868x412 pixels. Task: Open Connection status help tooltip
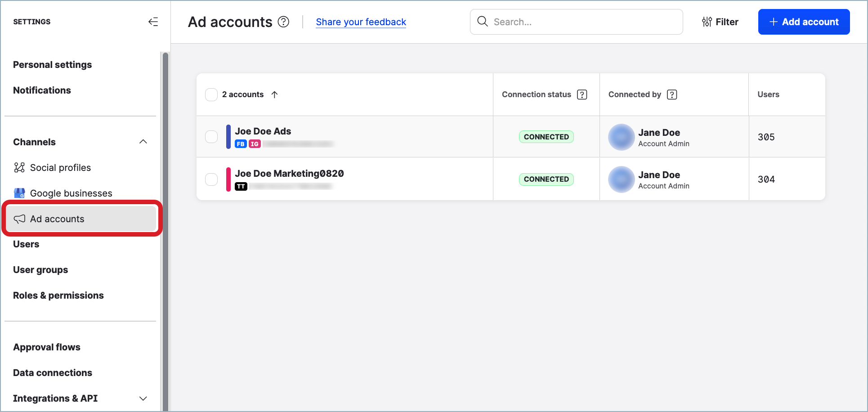pos(582,94)
